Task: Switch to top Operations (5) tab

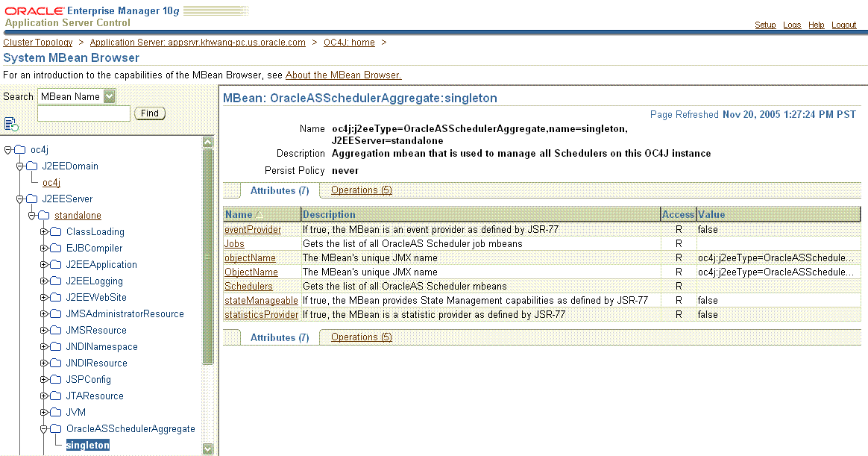Action: [362, 190]
